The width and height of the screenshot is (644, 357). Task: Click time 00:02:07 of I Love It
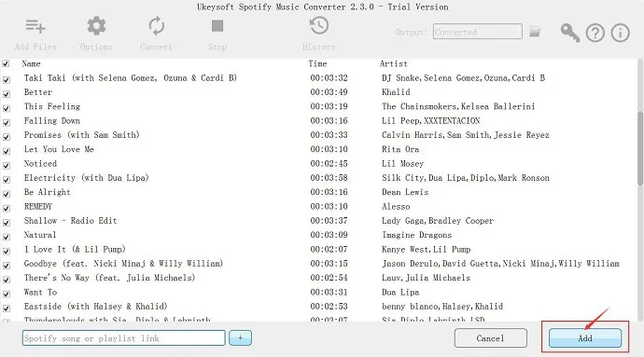tap(329, 250)
